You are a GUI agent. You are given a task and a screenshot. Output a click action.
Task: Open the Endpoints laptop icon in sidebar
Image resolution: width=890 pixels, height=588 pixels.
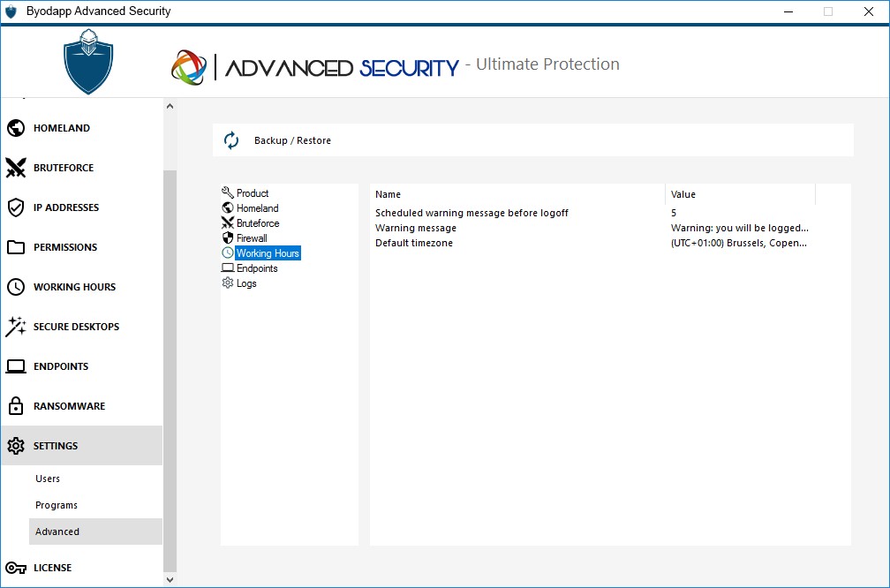click(15, 366)
